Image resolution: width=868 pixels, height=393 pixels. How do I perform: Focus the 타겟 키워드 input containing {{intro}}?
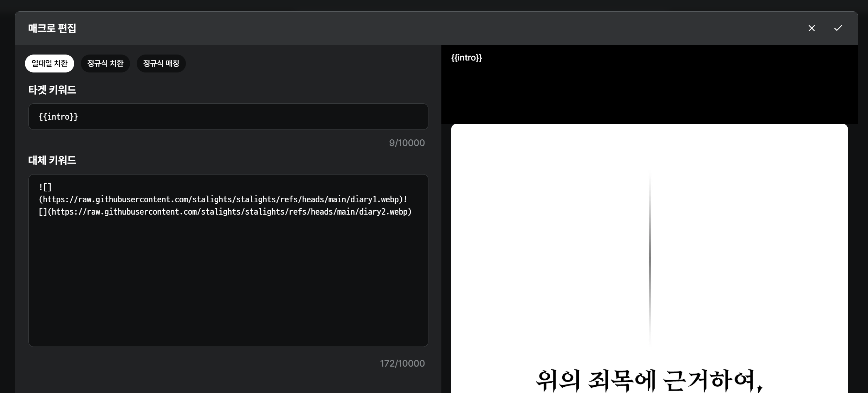click(x=228, y=116)
